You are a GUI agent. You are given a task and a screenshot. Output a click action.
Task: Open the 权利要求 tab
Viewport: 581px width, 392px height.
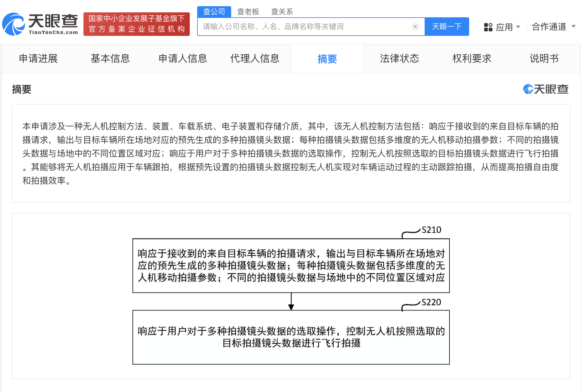tap(472, 58)
